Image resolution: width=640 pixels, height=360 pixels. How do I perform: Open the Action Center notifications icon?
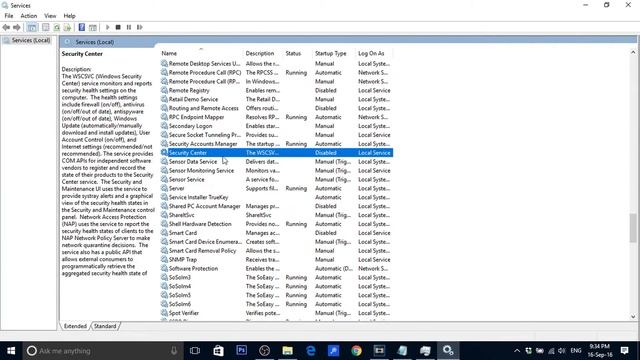[624, 351]
